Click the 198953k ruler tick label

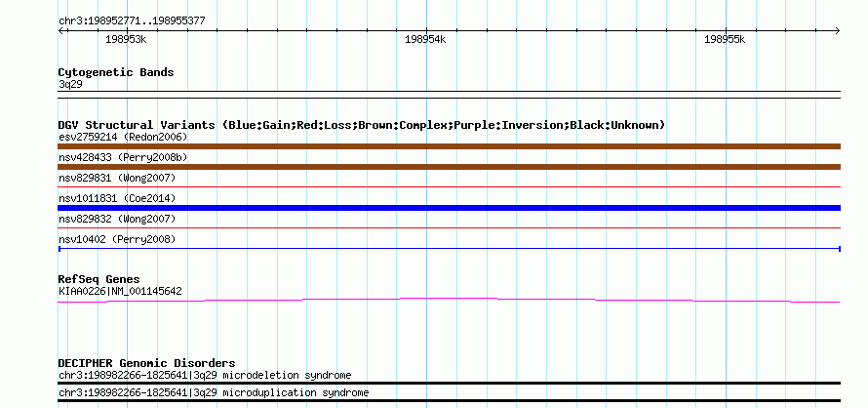(x=126, y=39)
